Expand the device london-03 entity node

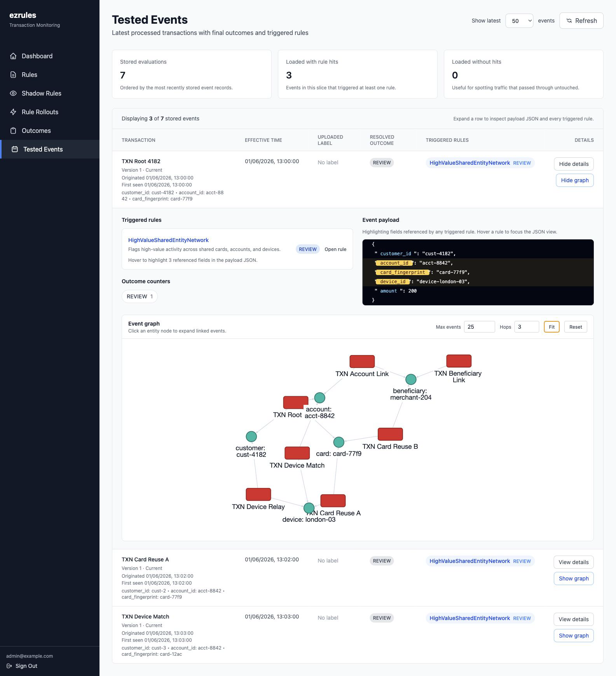tap(309, 508)
